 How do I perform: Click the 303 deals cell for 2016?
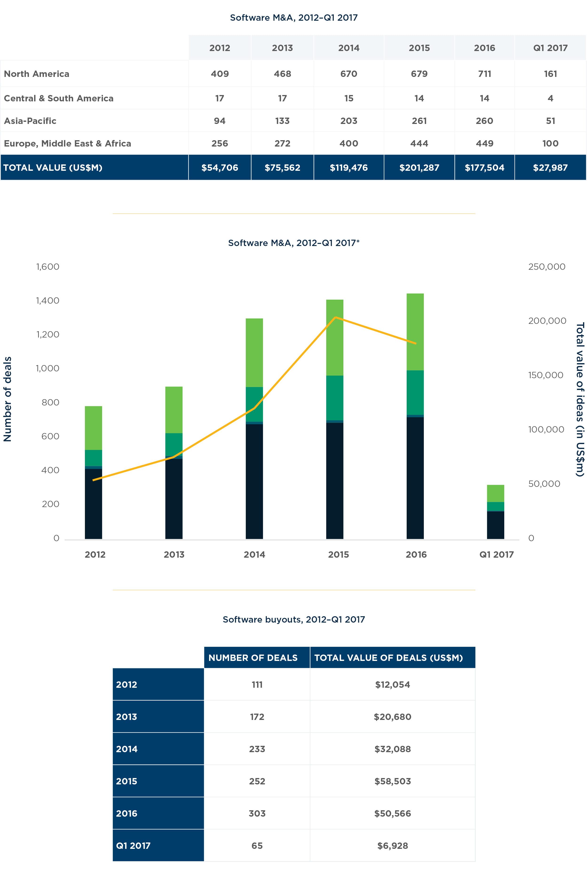257,813
